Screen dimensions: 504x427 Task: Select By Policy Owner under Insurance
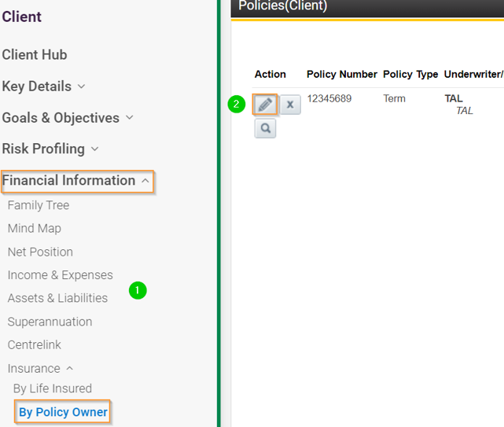(63, 412)
